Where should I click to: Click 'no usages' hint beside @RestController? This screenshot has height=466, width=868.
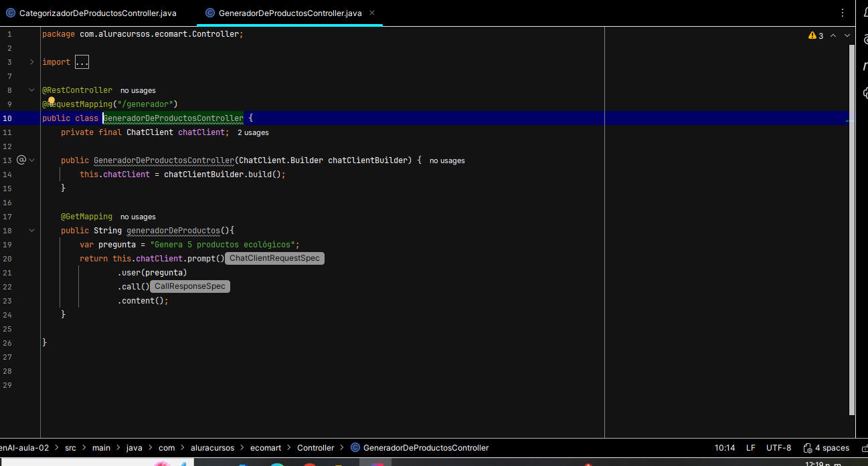point(138,90)
